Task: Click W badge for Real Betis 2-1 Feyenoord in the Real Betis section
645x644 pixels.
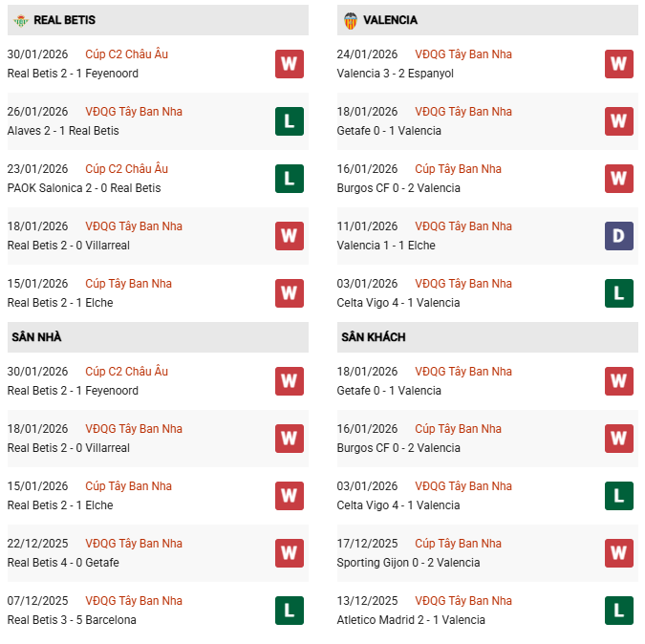Action: pyautogui.click(x=290, y=64)
